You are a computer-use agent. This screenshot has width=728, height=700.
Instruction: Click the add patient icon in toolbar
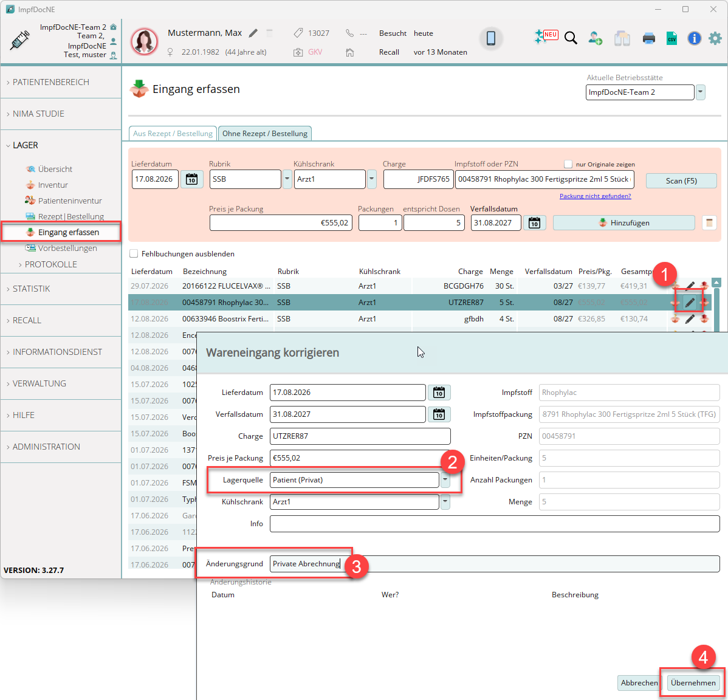[595, 38]
